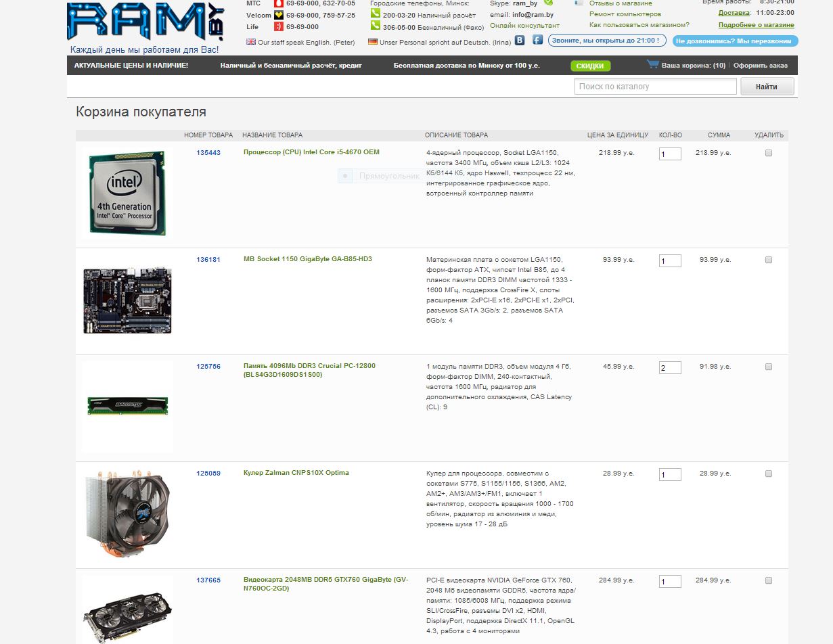The image size is (833, 644).
Task: Open the Доставка link
Action: (734, 13)
